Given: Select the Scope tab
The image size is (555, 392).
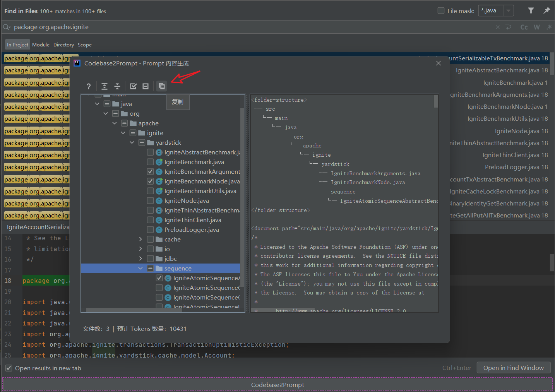Looking at the screenshot, I should [x=84, y=45].
